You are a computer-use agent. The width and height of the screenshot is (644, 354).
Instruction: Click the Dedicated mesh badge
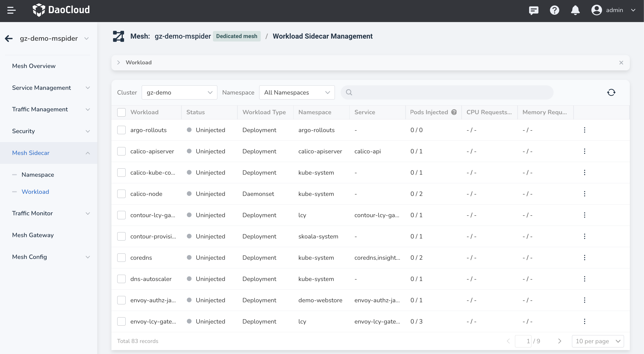[x=237, y=36]
